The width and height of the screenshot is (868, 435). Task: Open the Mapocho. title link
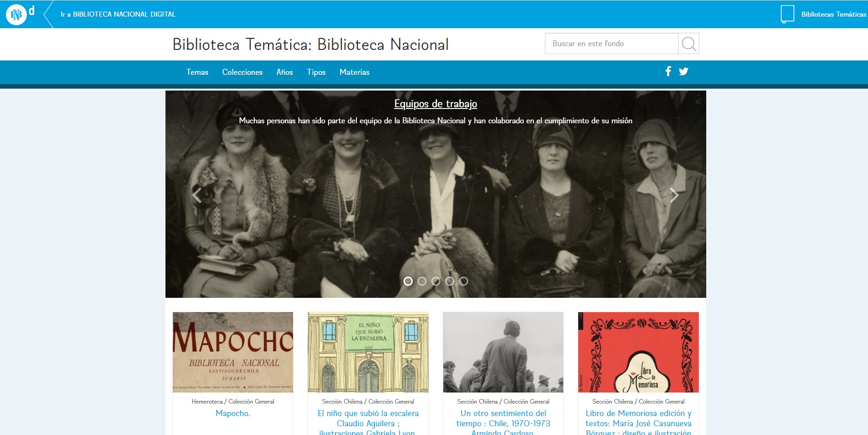tap(232, 413)
